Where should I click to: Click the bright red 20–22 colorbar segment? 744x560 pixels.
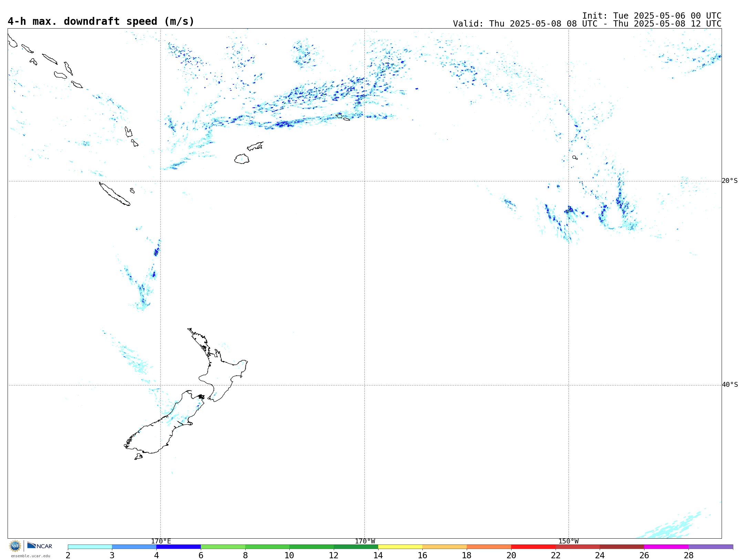pyautogui.click(x=533, y=547)
